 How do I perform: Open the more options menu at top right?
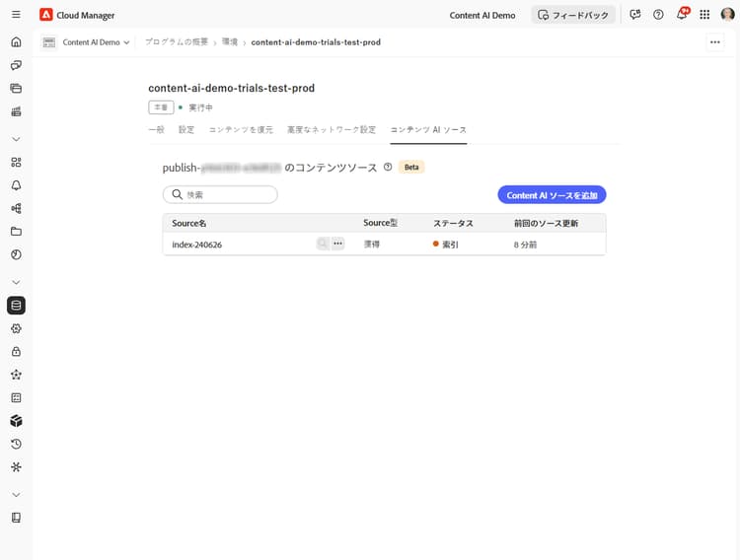tap(715, 42)
